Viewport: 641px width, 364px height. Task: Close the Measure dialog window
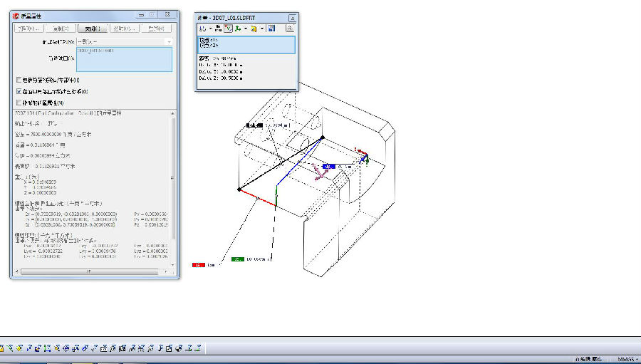pos(292,18)
